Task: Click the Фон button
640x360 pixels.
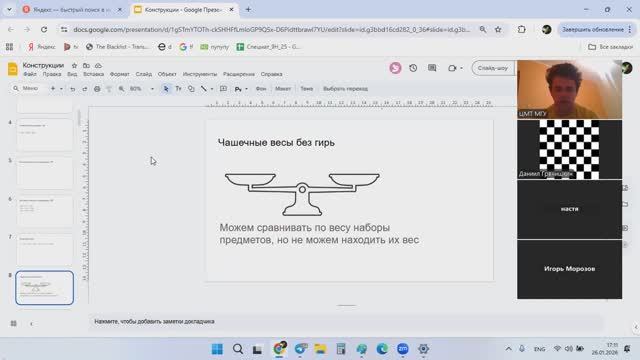Action: point(261,89)
